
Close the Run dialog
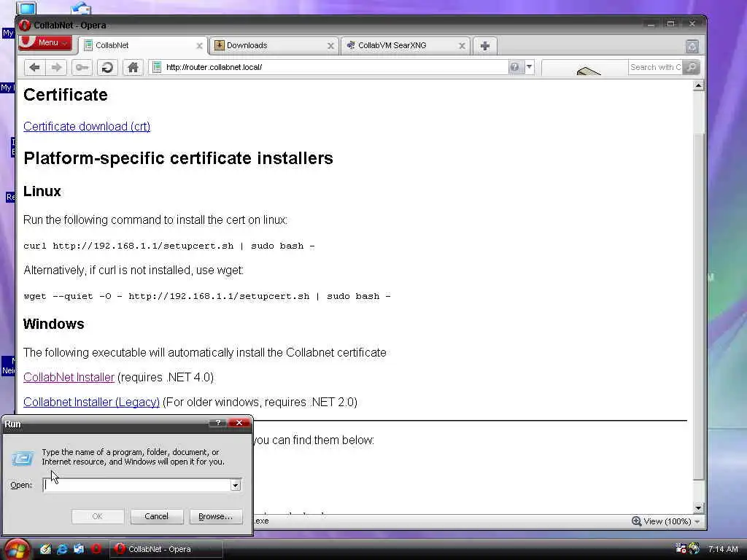click(x=239, y=423)
